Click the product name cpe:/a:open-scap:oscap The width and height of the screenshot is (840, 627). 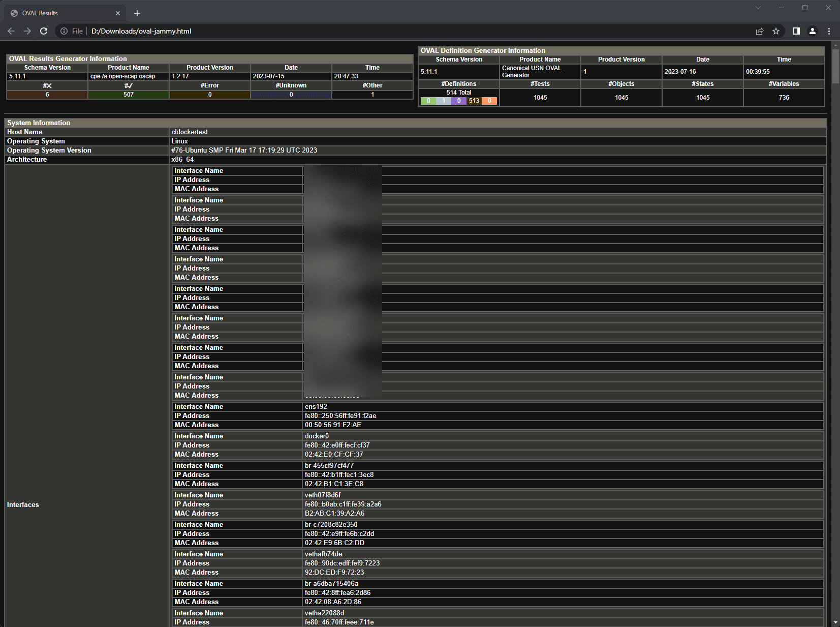click(123, 76)
